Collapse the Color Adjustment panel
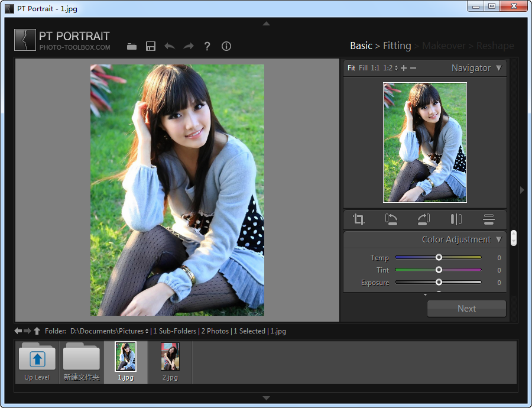The image size is (532, 408). (x=498, y=239)
